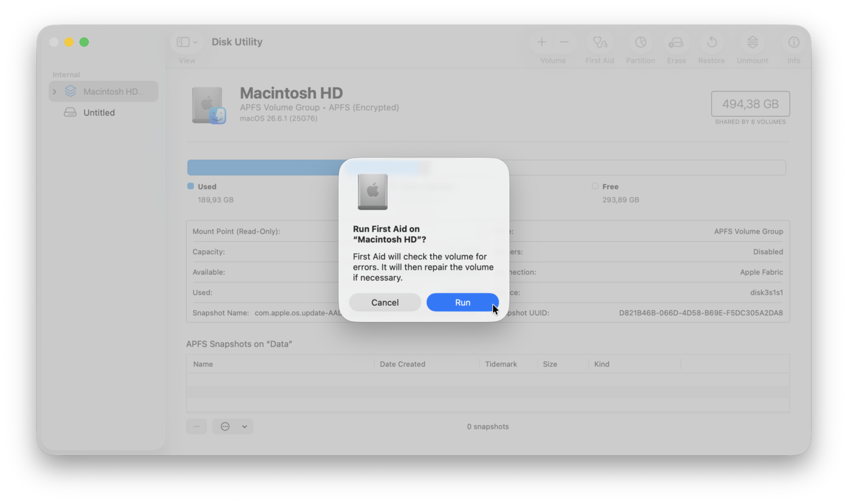Viewport: 848px width, 504px height.
Task: Open the snapshot actions ellipsis menu
Action: click(x=225, y=427)
